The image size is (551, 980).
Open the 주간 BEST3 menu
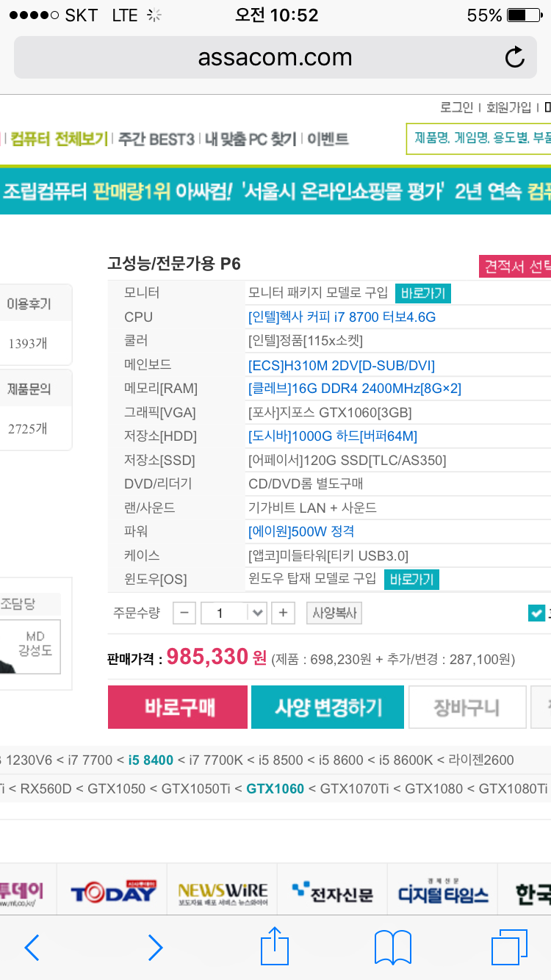tap(156, 139)
